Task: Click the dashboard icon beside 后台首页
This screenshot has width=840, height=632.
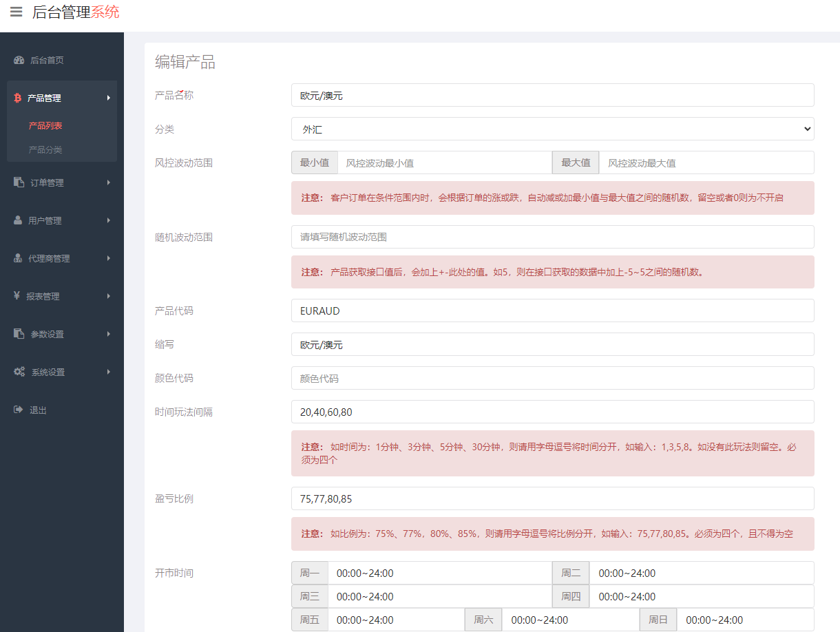Action: coord(19,60)
